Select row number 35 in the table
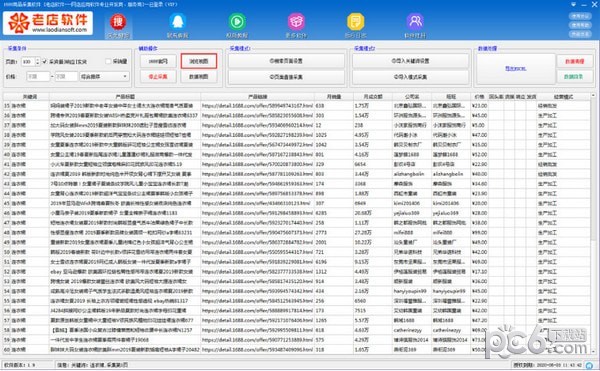 (7, 106)
